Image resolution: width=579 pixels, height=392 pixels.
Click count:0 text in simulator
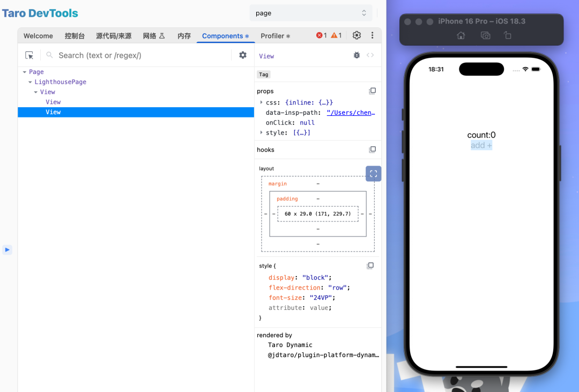point(481,135)
